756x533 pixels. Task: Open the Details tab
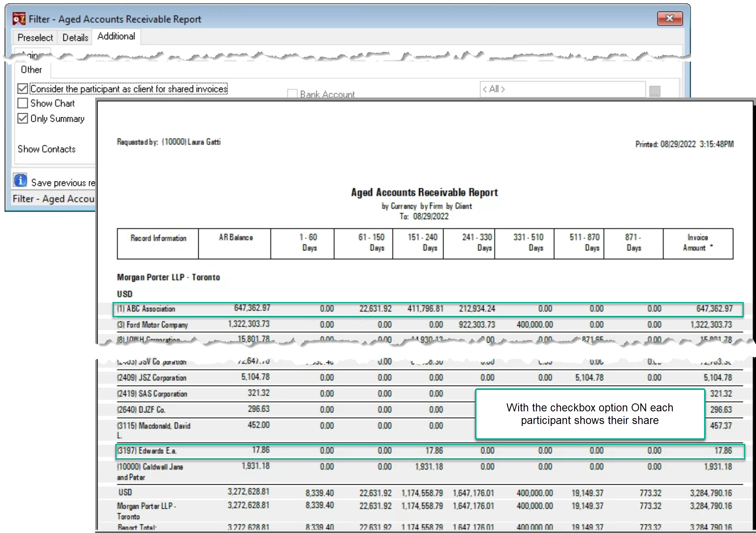coord(75,38)
